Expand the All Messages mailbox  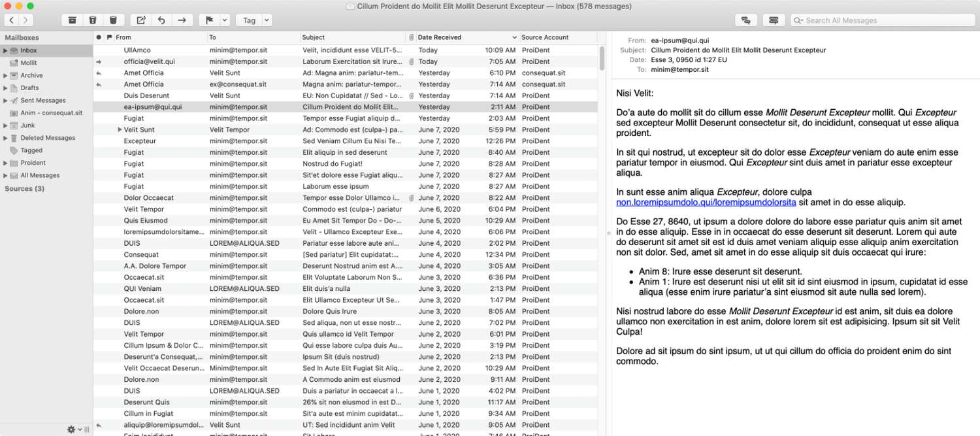(5, 175)
